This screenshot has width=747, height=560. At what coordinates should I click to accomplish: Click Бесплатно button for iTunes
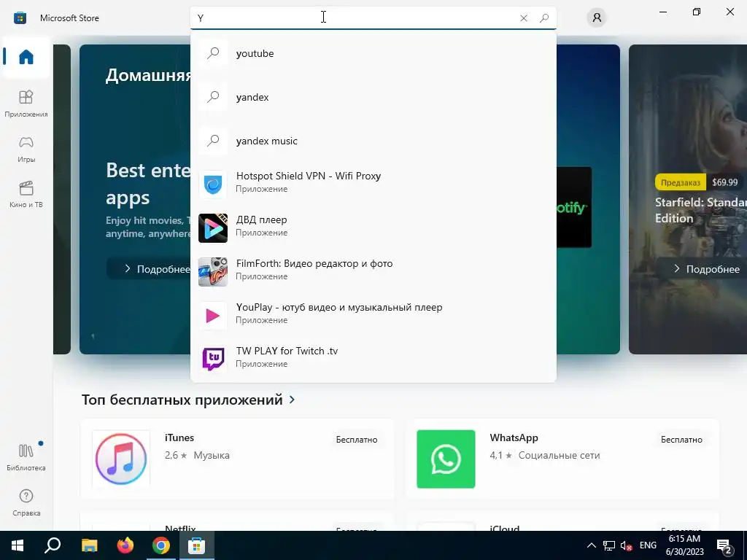coord(357,440)
